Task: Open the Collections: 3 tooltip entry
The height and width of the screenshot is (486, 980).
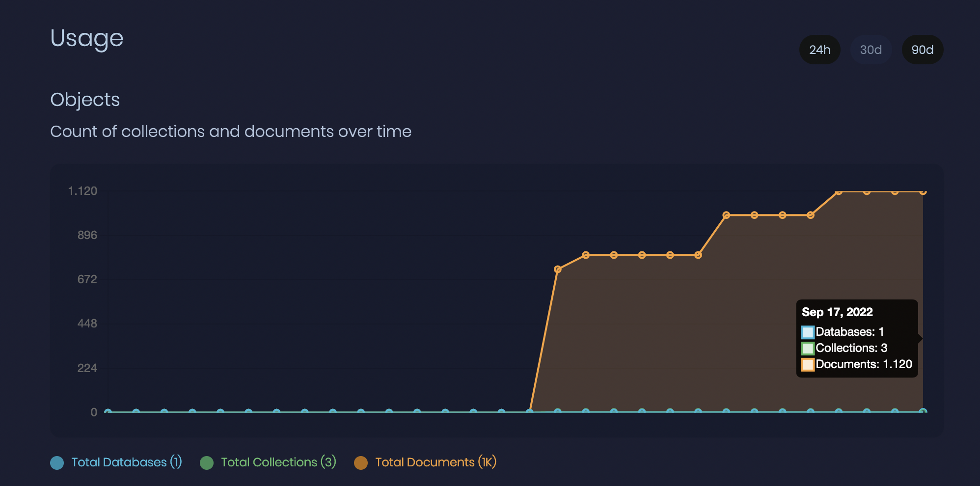Action: coord(852,348)
